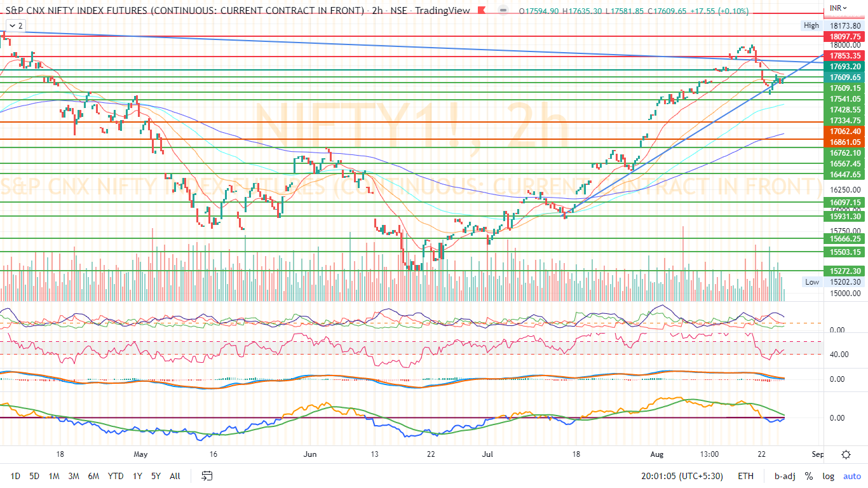This screenshot has width=868, height=488.
Task: Select the 16097.15 price level label
Action: click(x=844, y=203)
